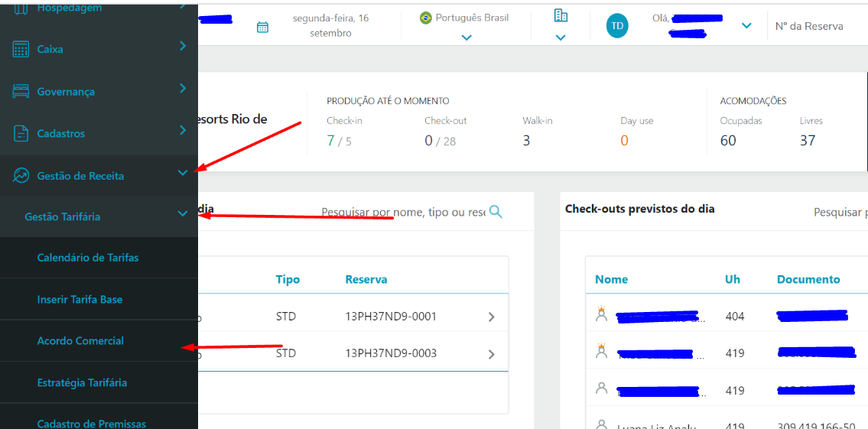Click the Governança bed icon
Screen dimensions: 868x429
coord(21,91)
